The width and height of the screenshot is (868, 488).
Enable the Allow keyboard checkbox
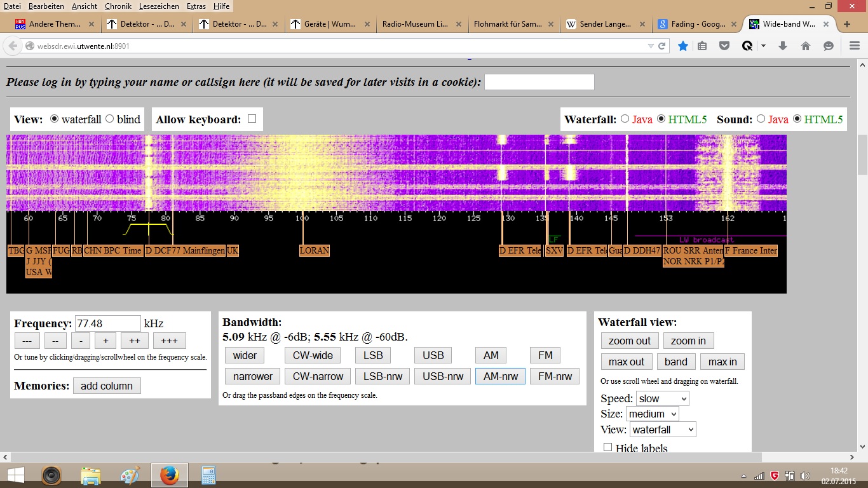[x=252, y=119]
